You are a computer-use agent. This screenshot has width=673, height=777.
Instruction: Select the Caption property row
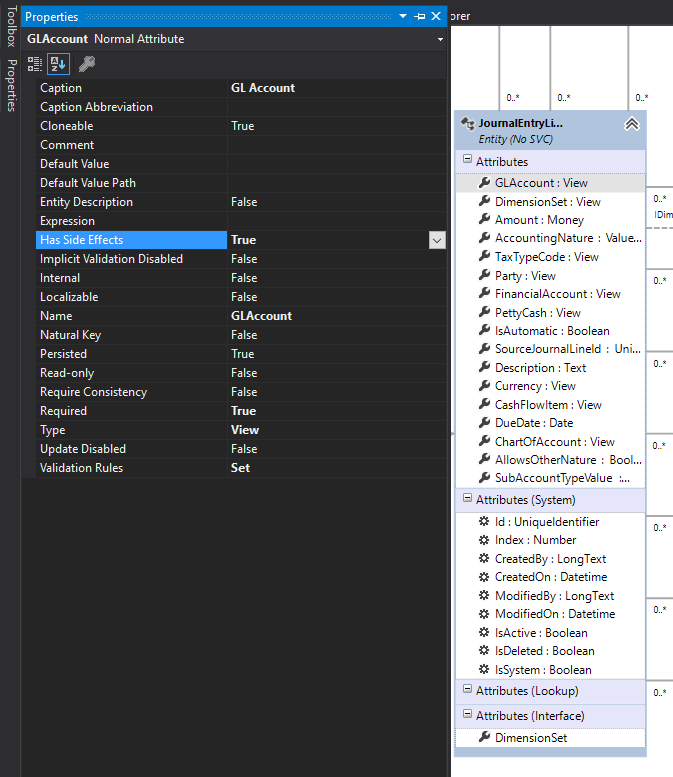coord(241,88)
